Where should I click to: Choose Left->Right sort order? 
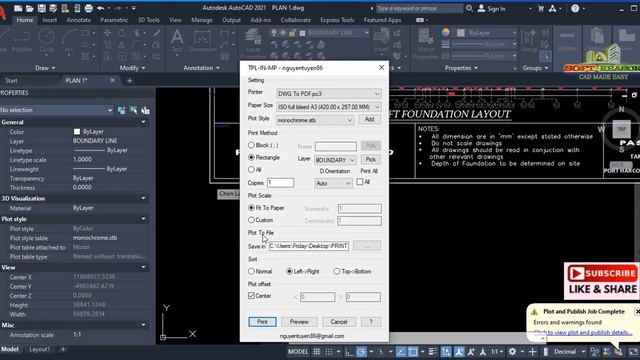tap(289, 271)
